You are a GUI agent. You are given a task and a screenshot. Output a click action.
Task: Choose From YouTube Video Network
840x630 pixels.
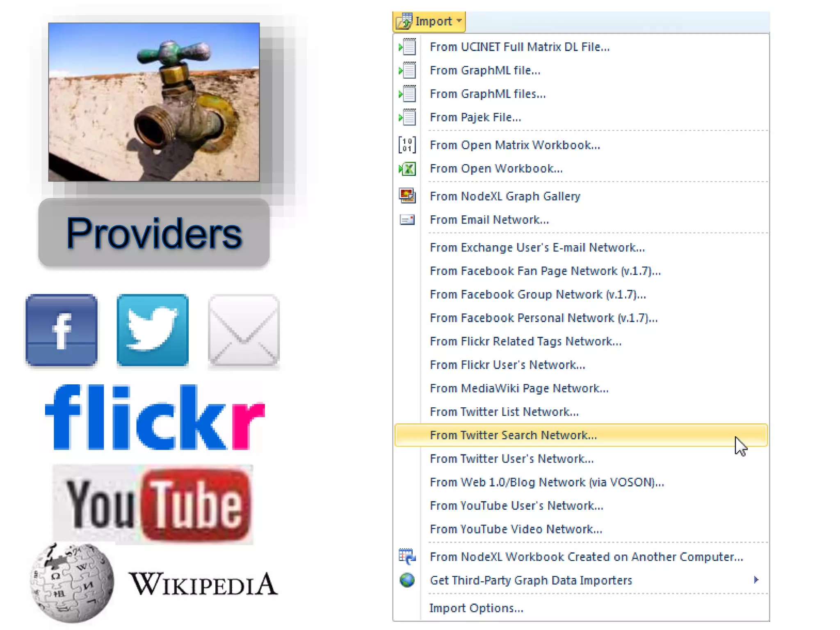click(x=516, y=529)
